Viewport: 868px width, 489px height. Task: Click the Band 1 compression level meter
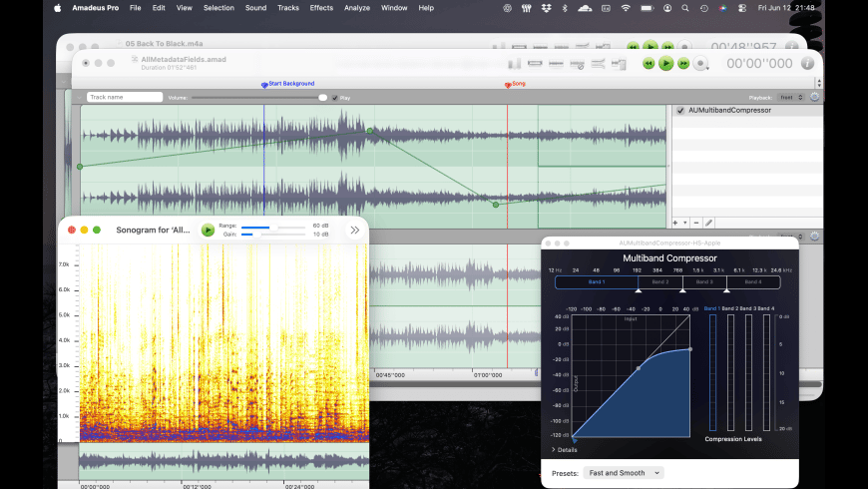[712, 372]
